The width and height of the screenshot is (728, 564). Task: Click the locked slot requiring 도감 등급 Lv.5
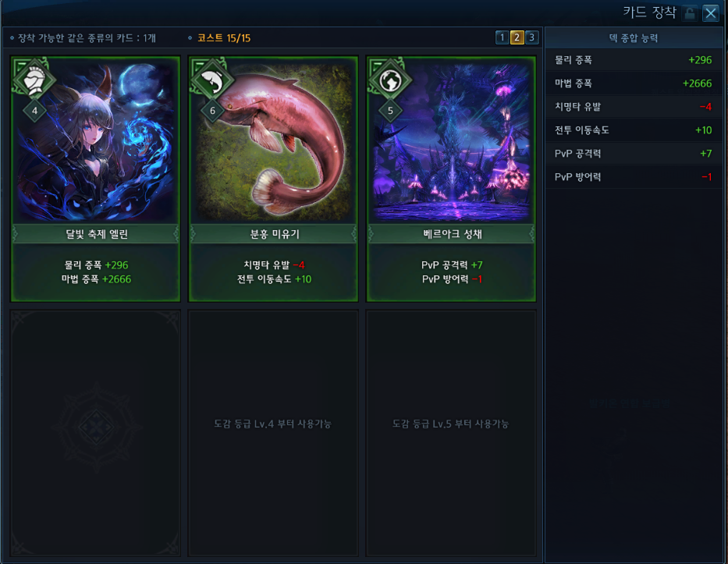click(451, 433)
